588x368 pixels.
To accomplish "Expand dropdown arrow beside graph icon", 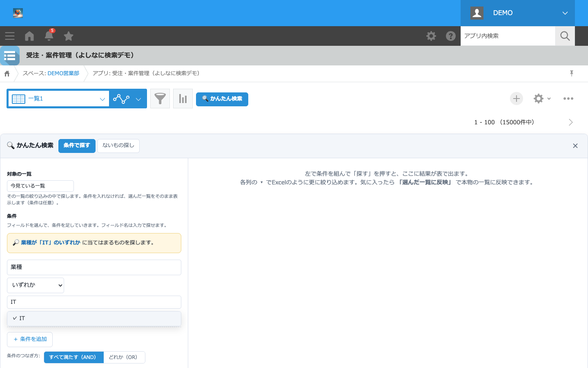I will click(x=138, y=99).
